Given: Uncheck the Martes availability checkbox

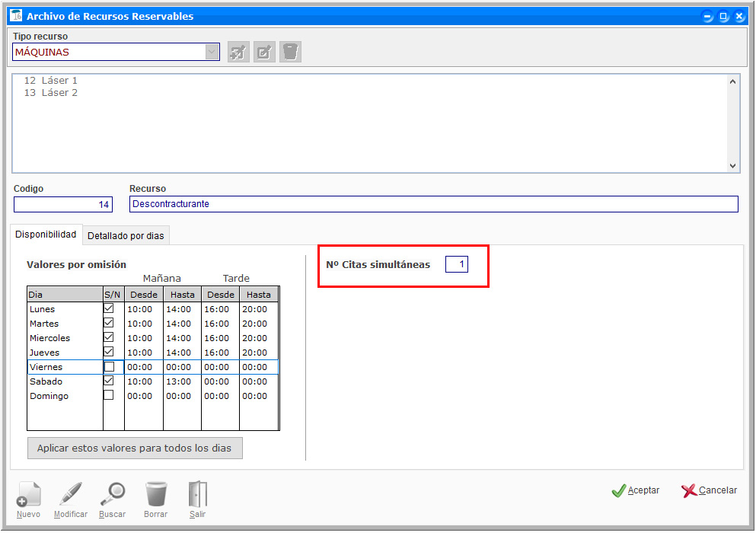Looking at the screenshot, I should pos(109,323).
